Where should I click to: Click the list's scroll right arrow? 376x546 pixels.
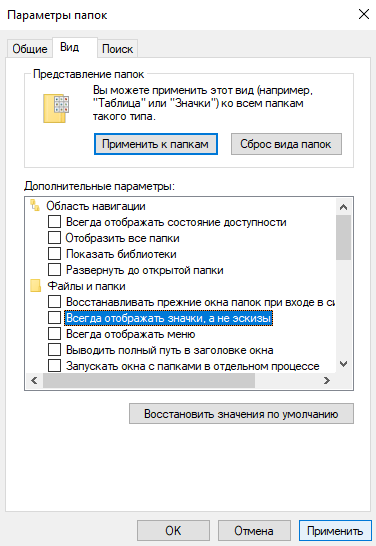point(327,381)
